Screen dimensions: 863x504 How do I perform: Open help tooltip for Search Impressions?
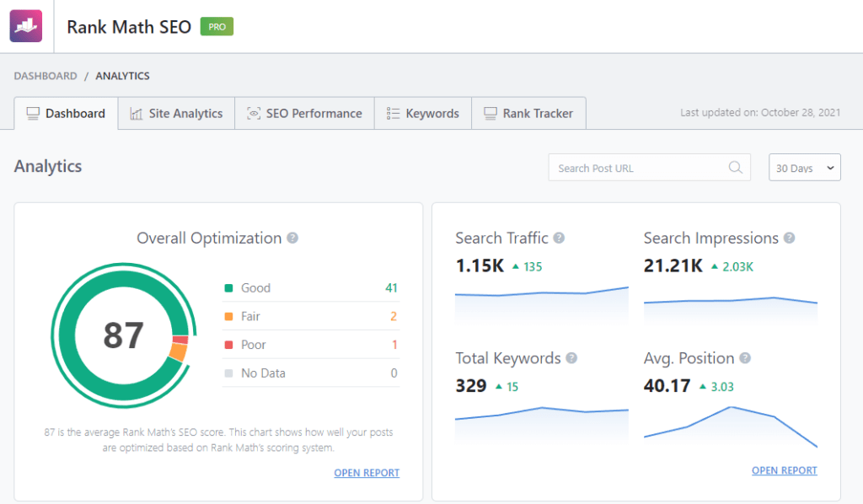(789, 238)
